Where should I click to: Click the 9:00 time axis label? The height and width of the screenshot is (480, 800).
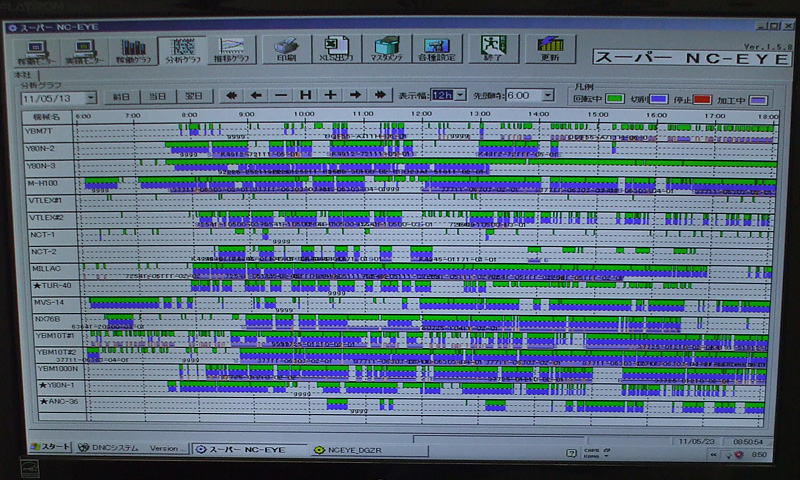pos(246,114)
